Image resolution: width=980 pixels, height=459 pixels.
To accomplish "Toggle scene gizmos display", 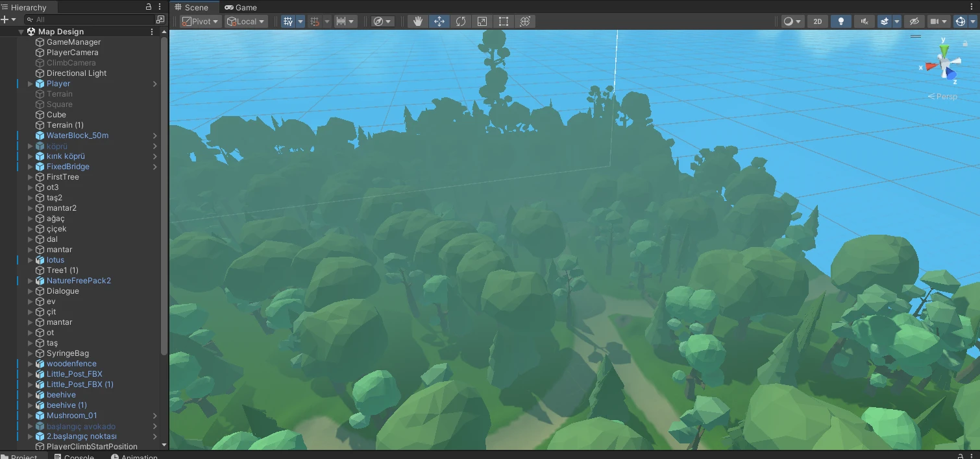I will [x=961, y=21].
